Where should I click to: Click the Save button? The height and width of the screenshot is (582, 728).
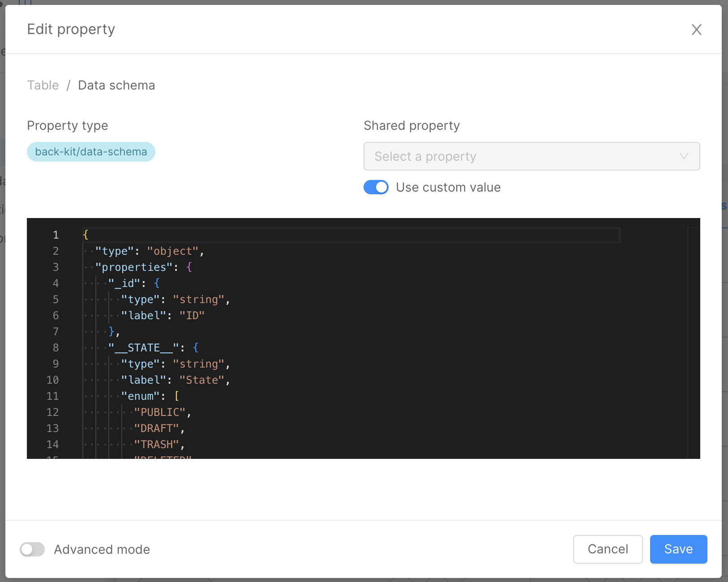click(x=678, y=549)
